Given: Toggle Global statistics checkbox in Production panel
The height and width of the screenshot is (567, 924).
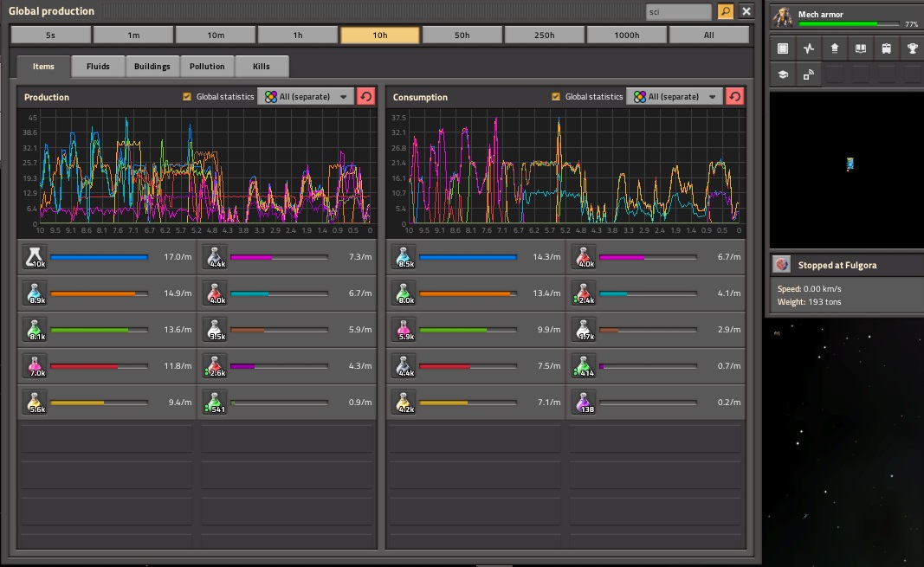Looking at the screenshot, I should [x=187, y=97].
